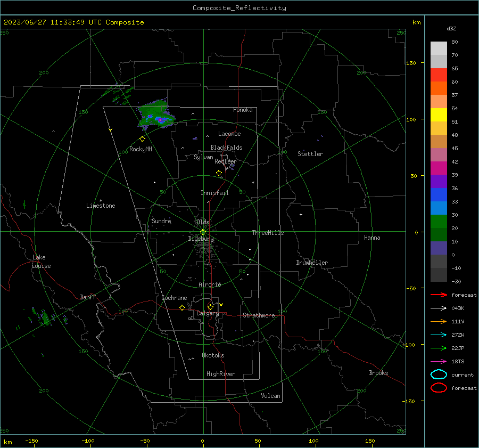Pick the topmost light grey 80 dBZ swatch
The height and width of the screenshot is (448, 479).
(439, 48)
